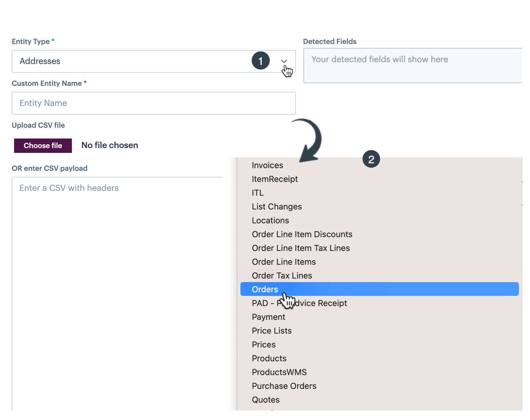Select Order Line Item Tax Lines
Screen dimensions: 530x420
(x=301, y=248)
